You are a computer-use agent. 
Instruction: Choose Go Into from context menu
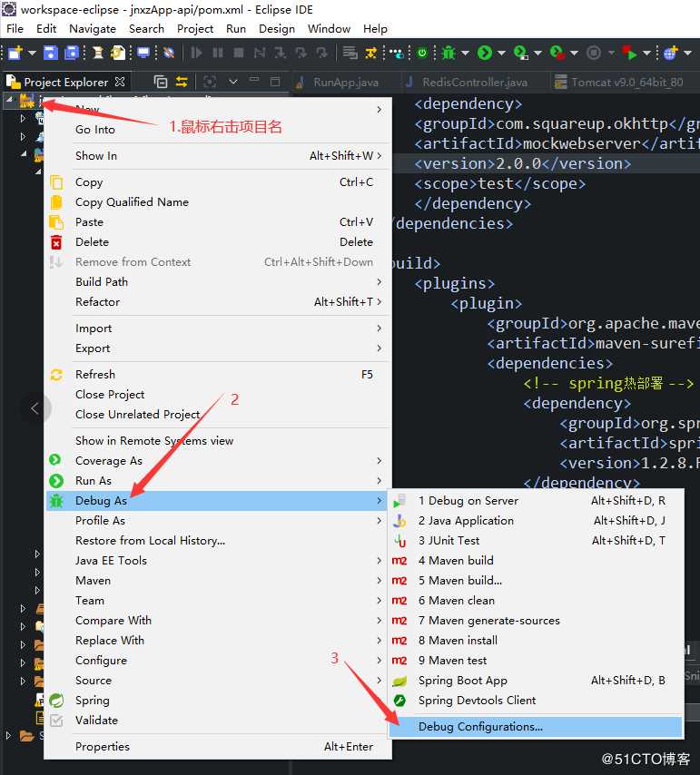218,130
